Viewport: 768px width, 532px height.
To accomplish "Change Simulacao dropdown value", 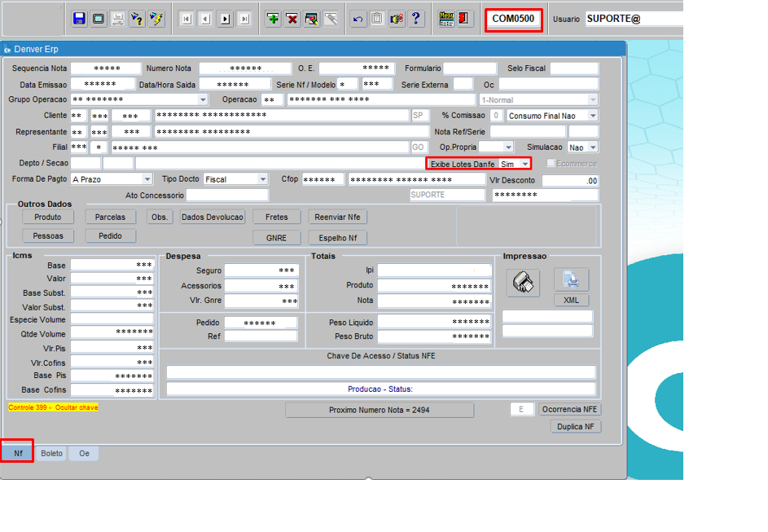I will point(591,147).
